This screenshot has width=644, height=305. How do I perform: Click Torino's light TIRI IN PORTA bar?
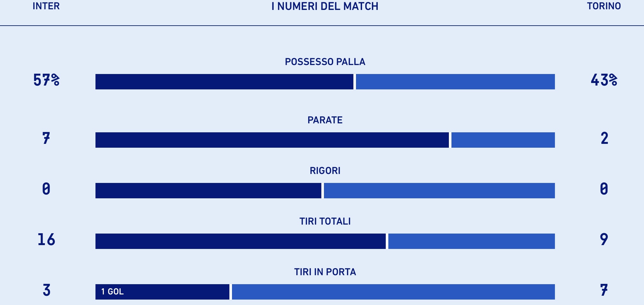click(x=393, y=292)
